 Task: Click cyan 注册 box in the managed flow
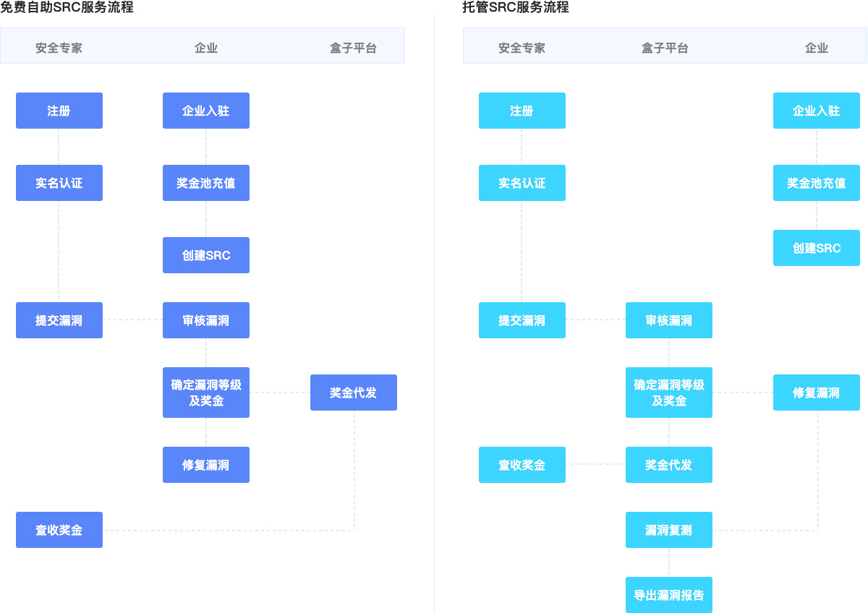pos(522,111)
